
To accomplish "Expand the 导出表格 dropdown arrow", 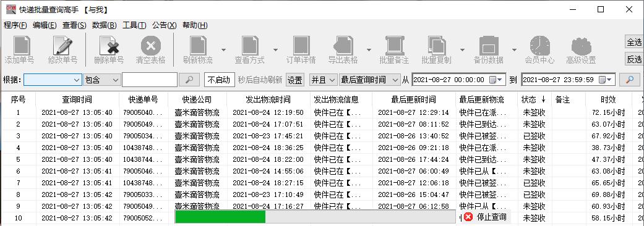I will pos(369,49).
